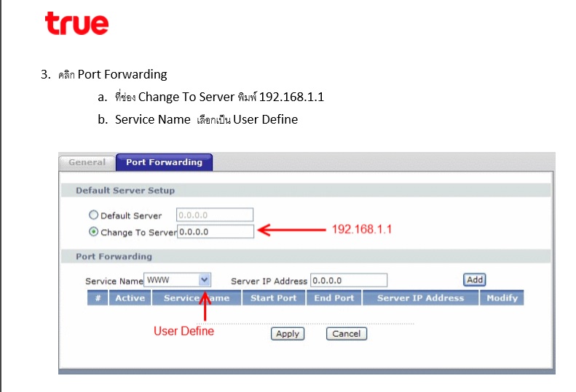Image resolution: width=576 pixels, height=392 pixels.
Task: Click the Port Forwarding section heading
Action: tap(114, 257)
